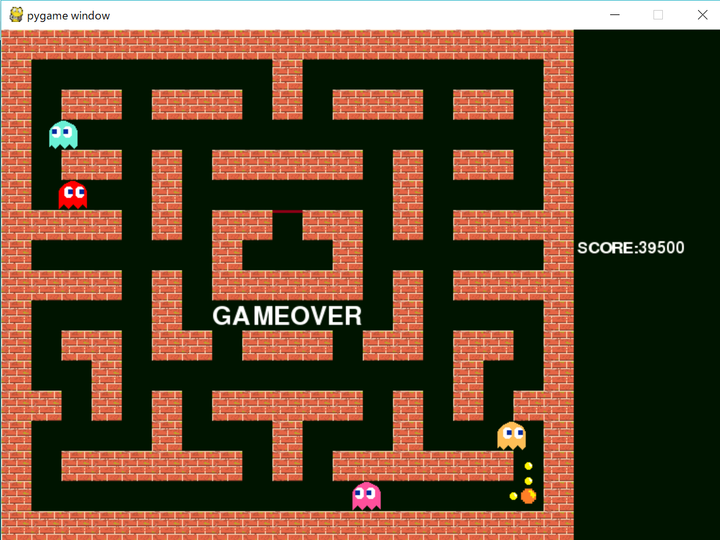Minimize the pygame window

pyautogui.click(x=615, y=15)
